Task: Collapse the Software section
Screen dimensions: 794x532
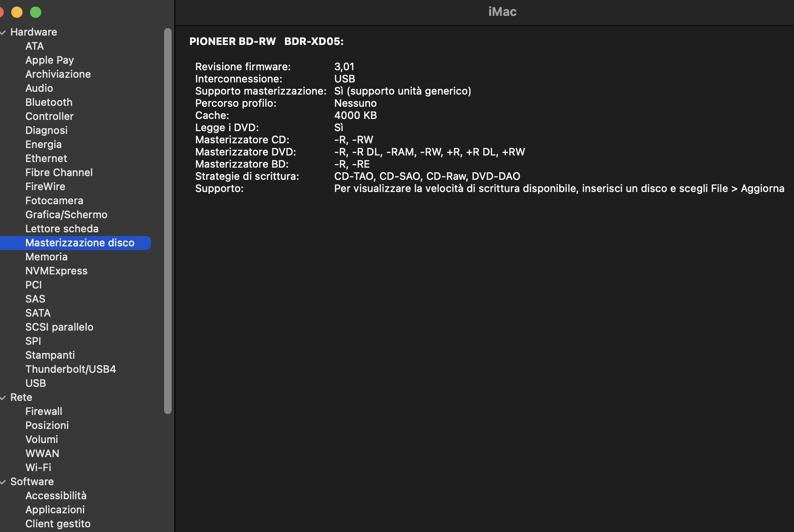Action: point(3,482)
